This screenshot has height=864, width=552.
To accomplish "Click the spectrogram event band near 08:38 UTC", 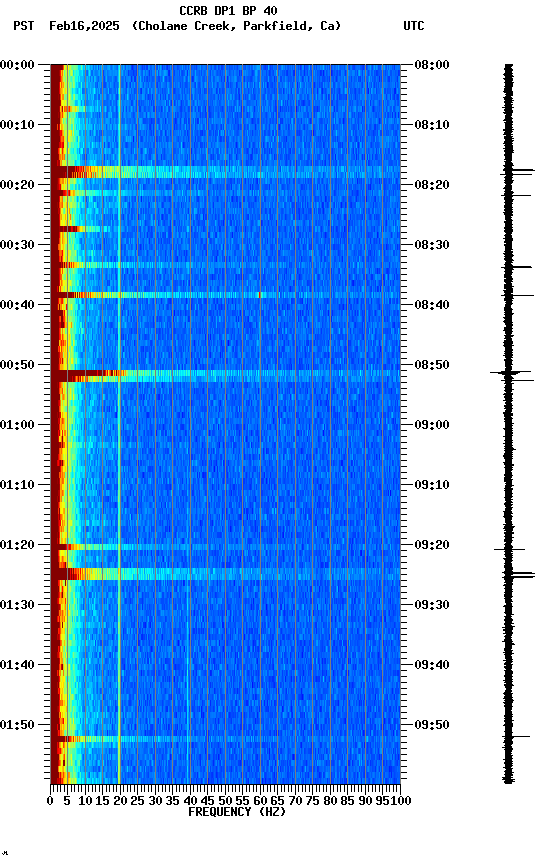I will tap(225, 295).
